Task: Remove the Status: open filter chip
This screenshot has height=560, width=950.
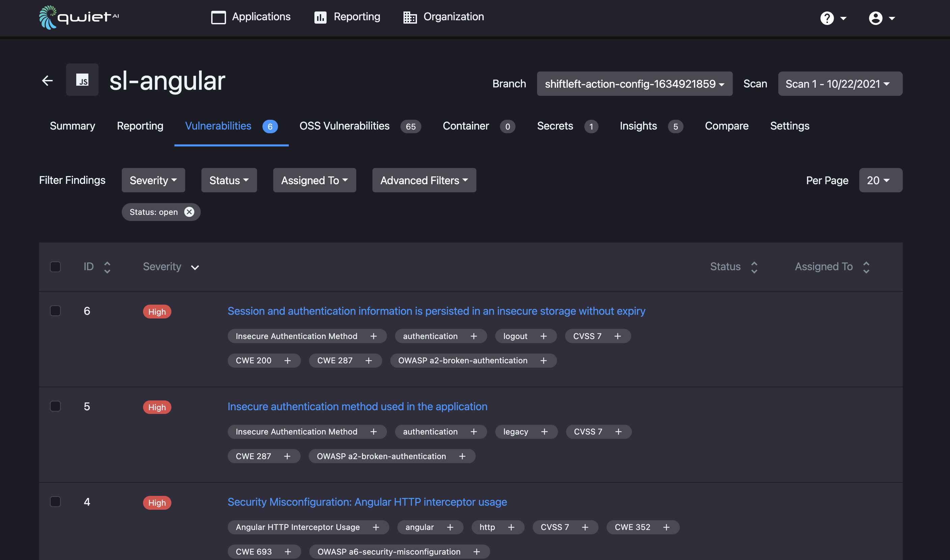Action: point(189,212)
